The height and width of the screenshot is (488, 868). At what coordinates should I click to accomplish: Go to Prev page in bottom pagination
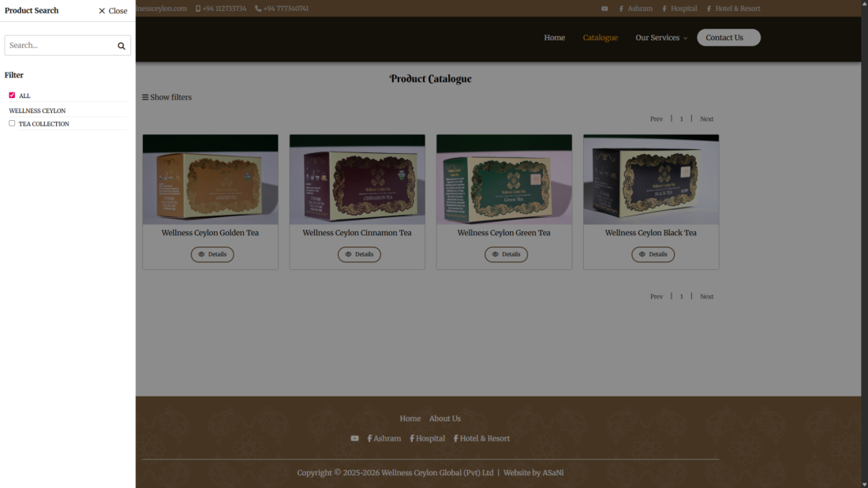pyautogui.click(x=656, y=297)
